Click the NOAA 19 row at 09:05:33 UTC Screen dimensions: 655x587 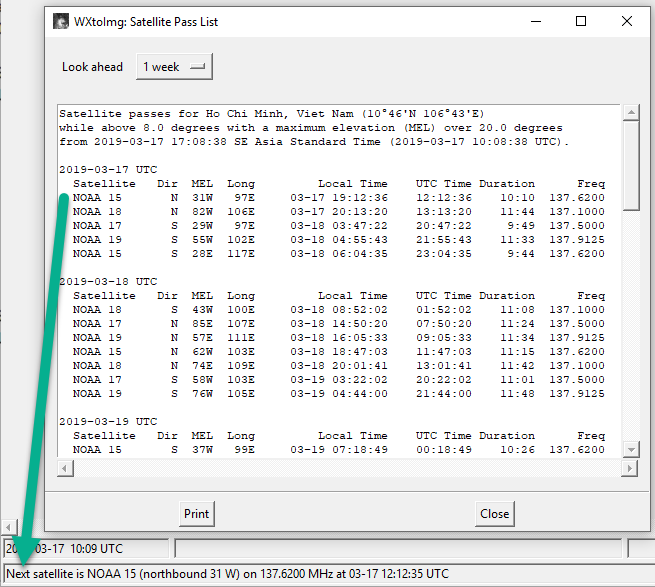tap(338, 338)
